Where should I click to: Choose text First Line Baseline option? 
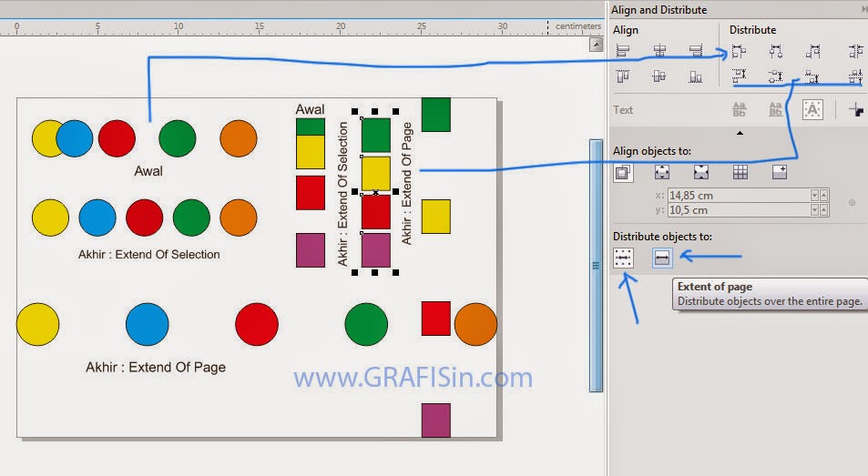739,109
